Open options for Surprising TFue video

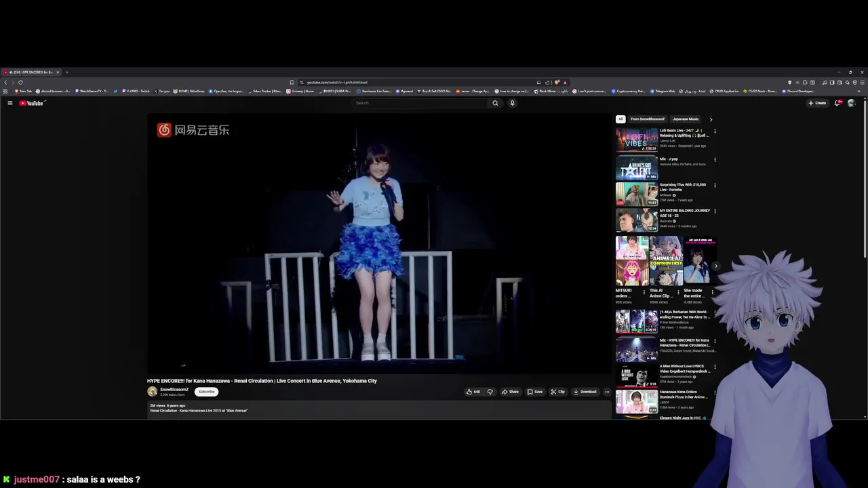click(715, 186)
